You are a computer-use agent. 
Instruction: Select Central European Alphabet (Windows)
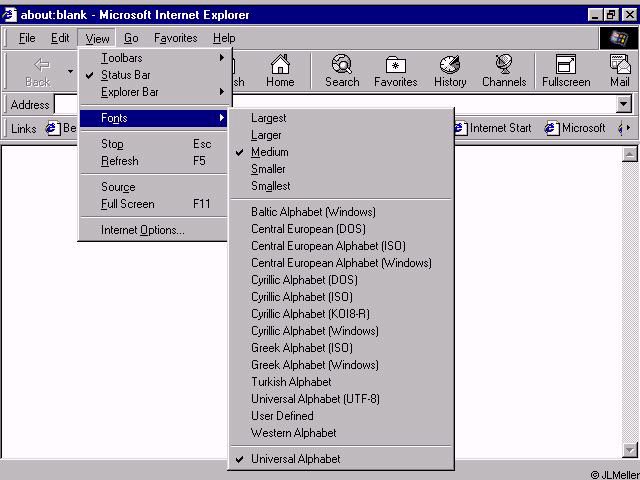tap(341, 263)
